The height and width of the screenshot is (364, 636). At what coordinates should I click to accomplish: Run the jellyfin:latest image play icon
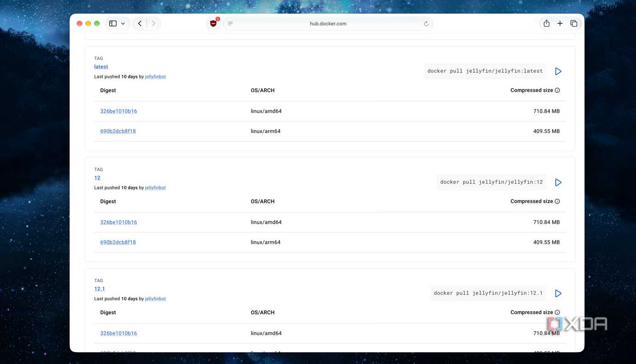[558, 71]
